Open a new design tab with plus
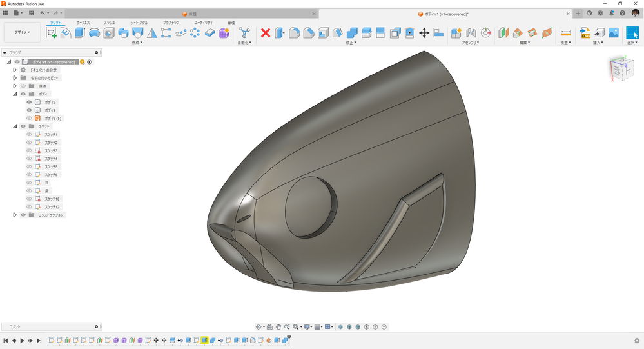 (578, 14)
